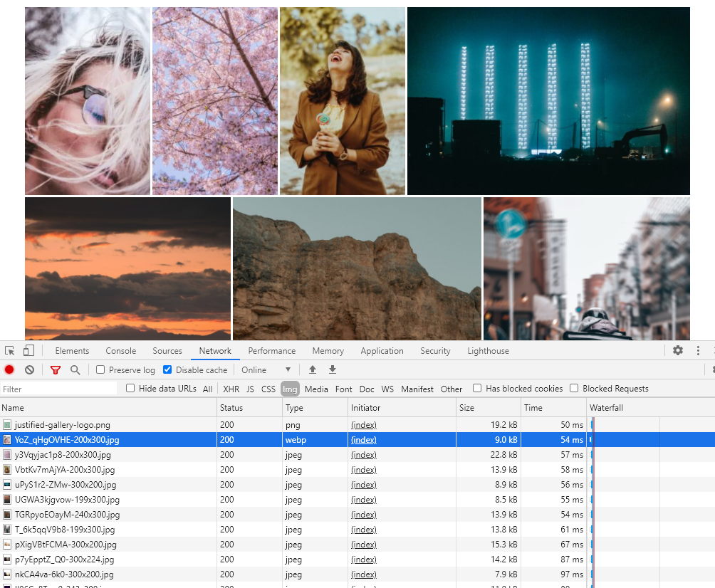Image resolution: width=715 pixels, height=588 pixels.
Task: Open the Online throttling dropdown
Action: (x=266, y=369)
